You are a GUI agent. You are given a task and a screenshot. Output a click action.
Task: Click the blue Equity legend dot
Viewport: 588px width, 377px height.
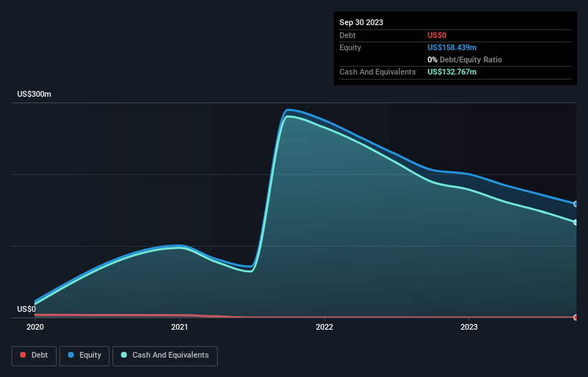[71, 355]
